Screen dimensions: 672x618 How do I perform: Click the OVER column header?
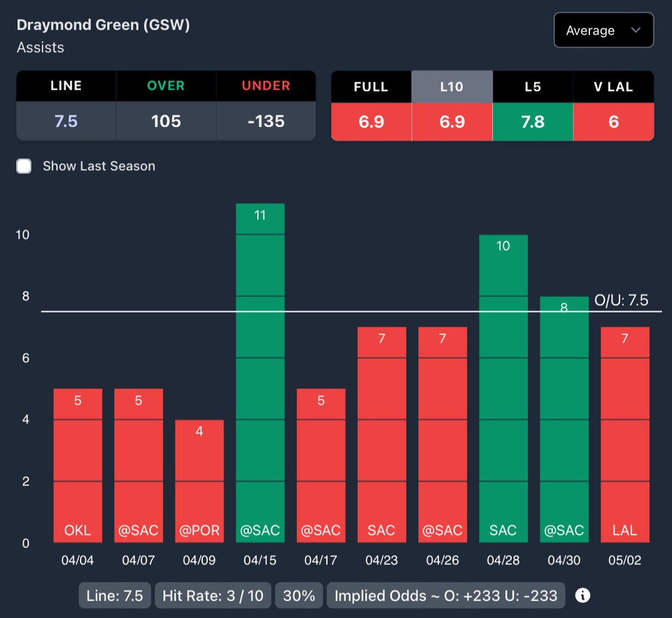(x=166, y=86)
